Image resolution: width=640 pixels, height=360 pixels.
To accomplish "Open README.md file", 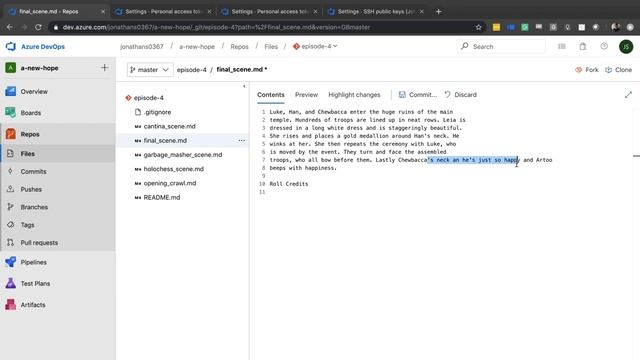I will [162, 197].
